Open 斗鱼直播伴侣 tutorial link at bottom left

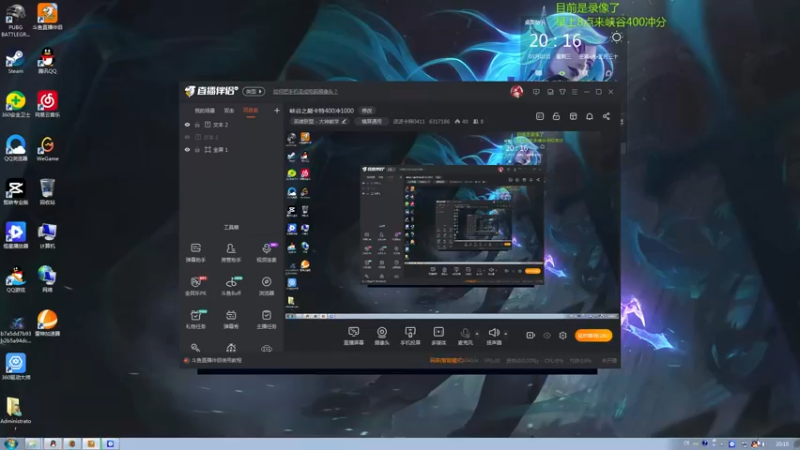(x=216, y=360)
